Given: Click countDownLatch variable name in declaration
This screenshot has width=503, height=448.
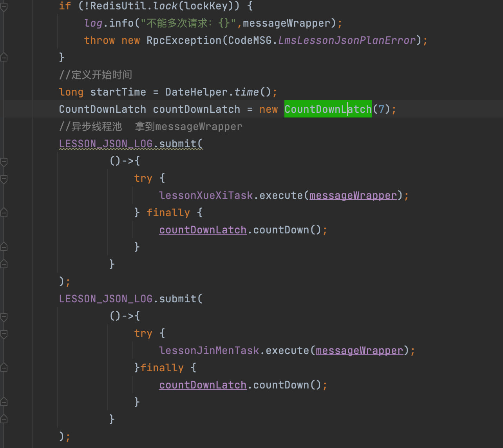Looking at the screenshot, I should [x=197, y=109].
